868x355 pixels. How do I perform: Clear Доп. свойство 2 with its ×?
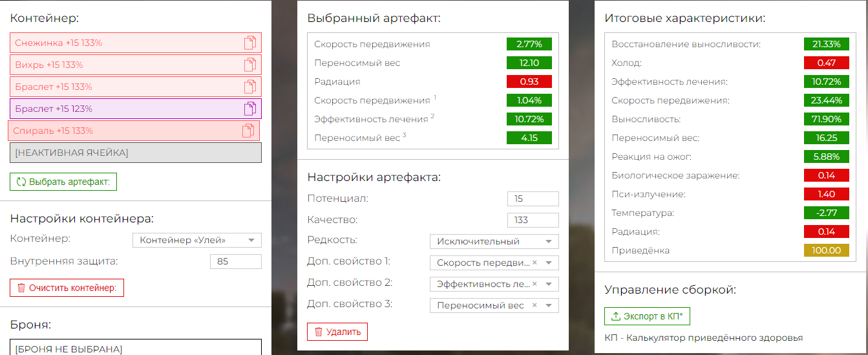pos(535,284)
